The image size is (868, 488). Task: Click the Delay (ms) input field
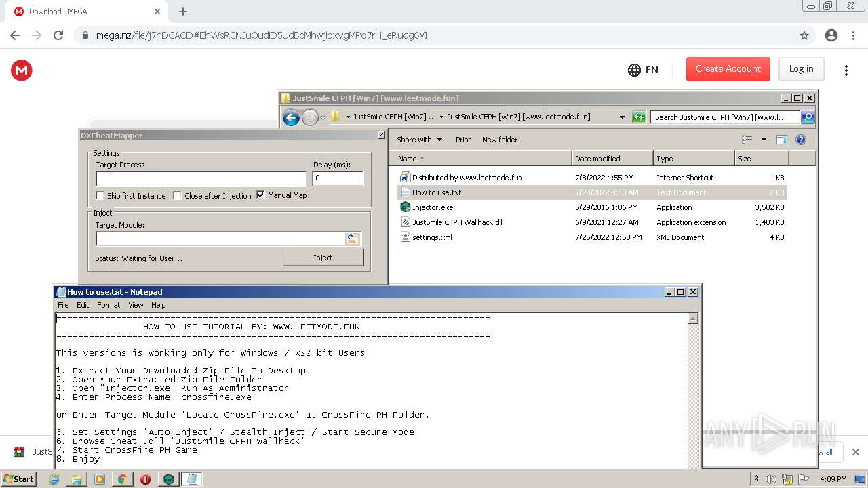338,178
